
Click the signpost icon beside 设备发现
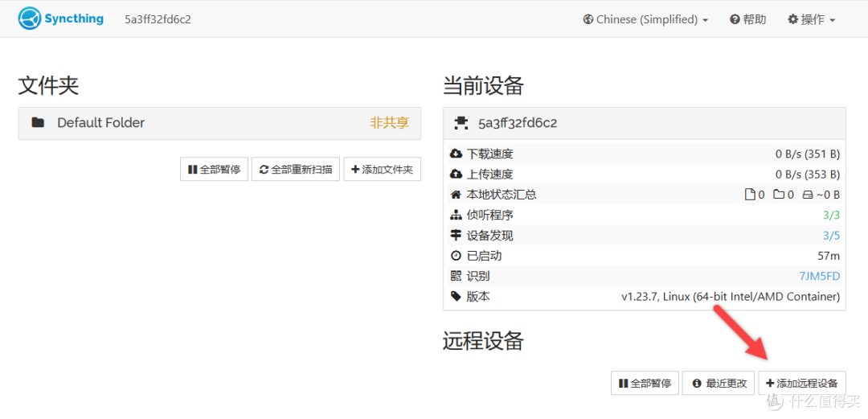click(x=457, y=236)
